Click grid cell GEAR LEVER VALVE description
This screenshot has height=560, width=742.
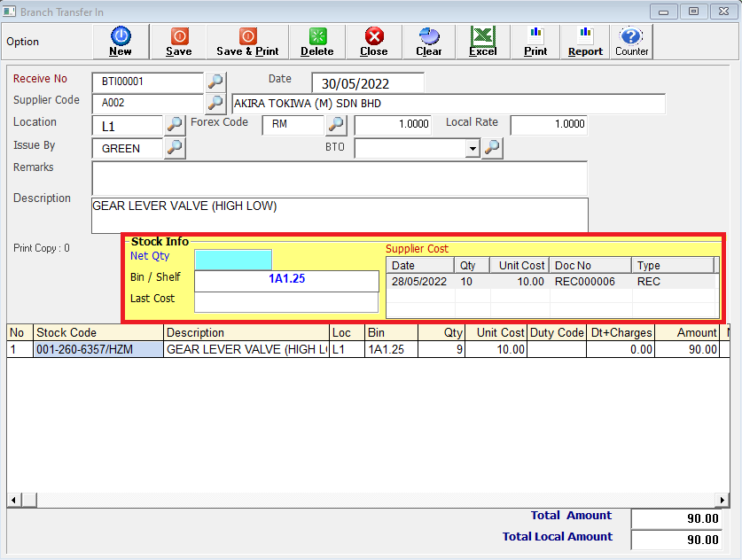point(246,349)
